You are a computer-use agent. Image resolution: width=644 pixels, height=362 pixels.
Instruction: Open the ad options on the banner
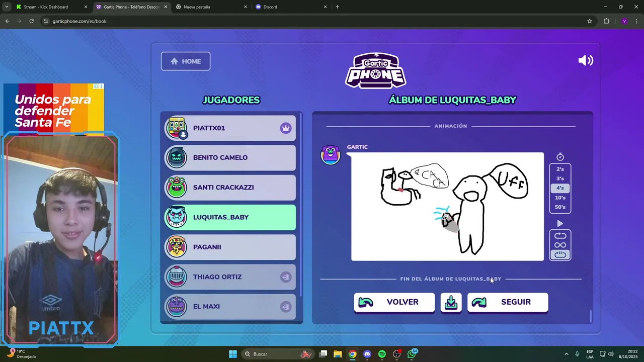click(101, 86)
